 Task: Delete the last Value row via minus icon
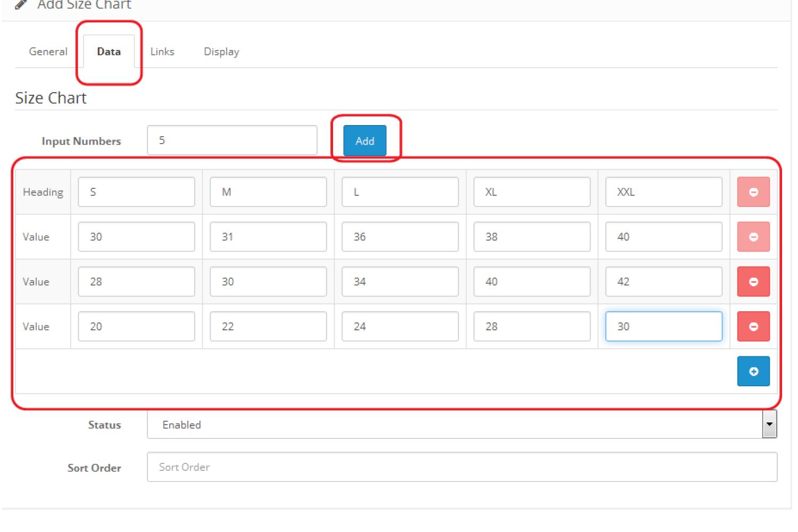(753, 326)
